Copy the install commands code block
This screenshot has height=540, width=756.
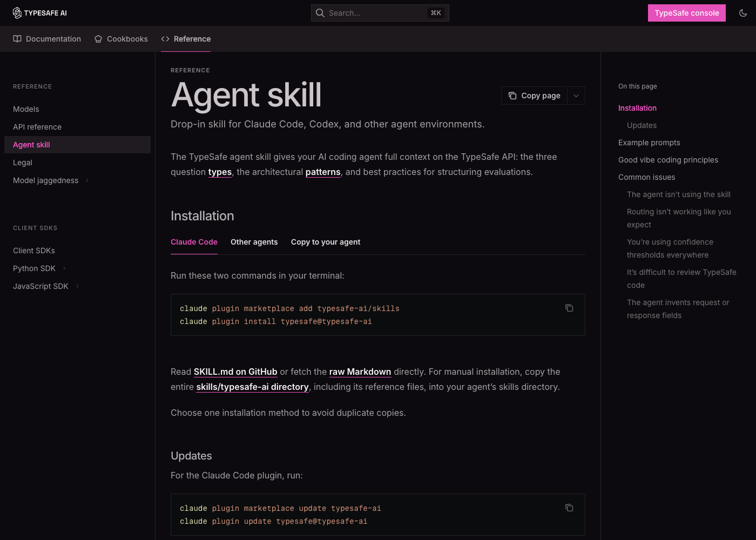point(569,308)
